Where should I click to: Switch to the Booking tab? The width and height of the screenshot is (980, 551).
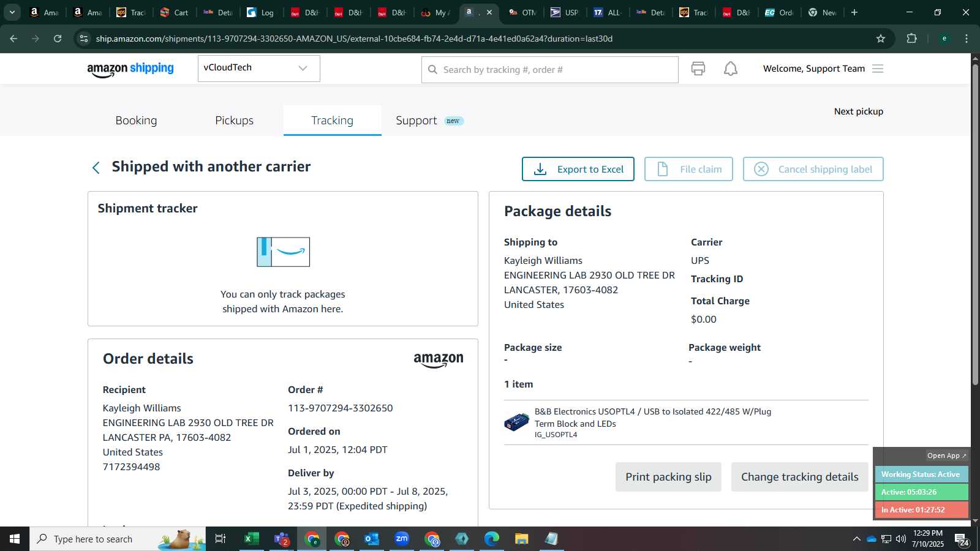point(136,121)
